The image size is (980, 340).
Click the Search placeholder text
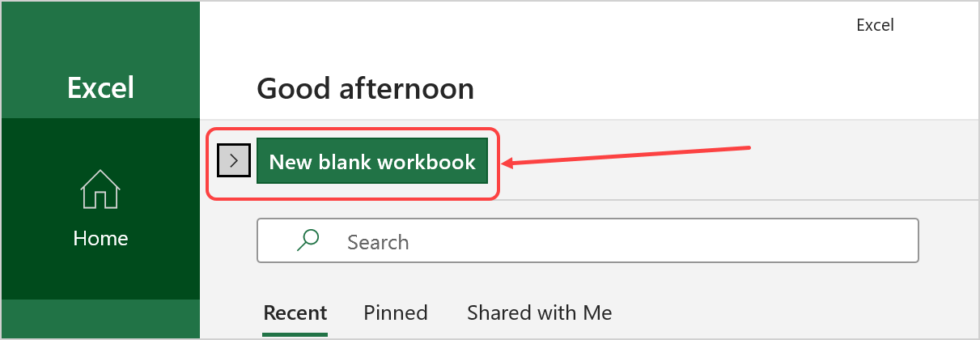378,241
